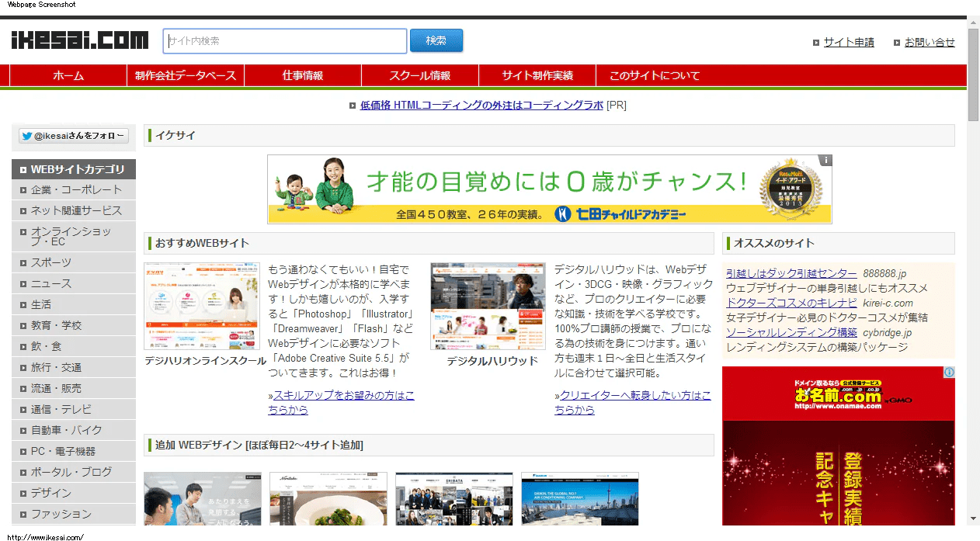The width and height of the screenshot is (980, 541).
Task: Open the Daikin skyline website thumbnail
Action: click(580, 499)
